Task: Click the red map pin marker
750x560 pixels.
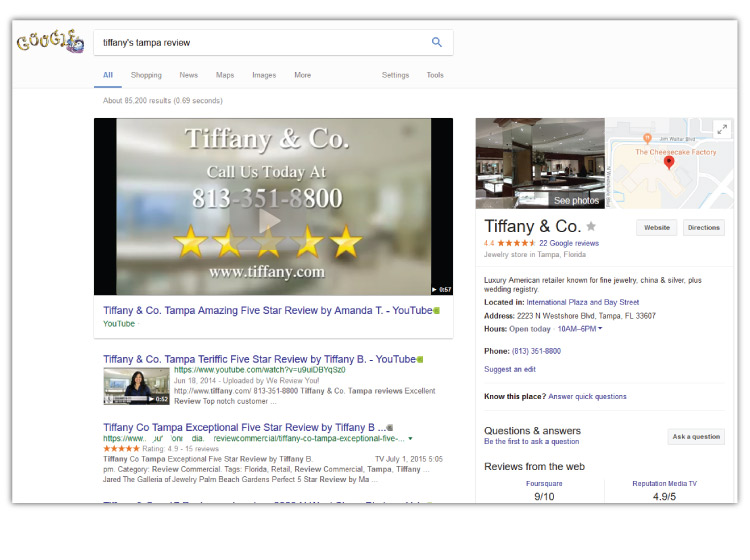Action: tap(669, 163)
